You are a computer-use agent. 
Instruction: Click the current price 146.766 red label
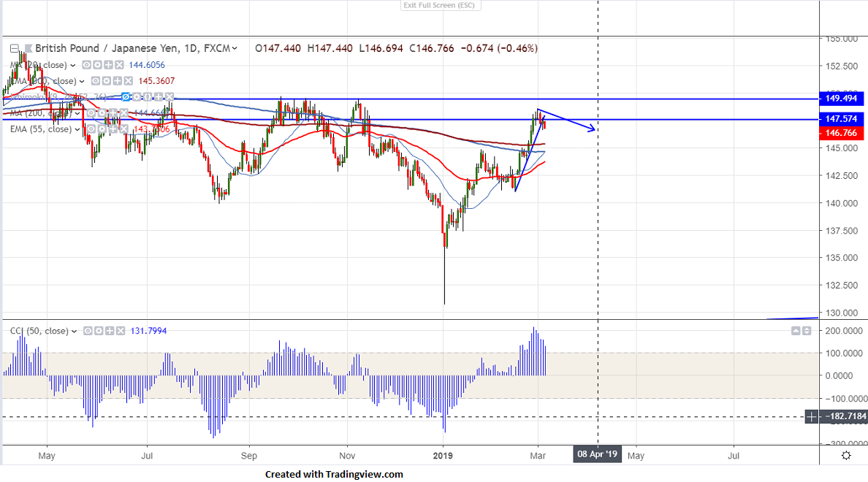[x=841, y=133]
